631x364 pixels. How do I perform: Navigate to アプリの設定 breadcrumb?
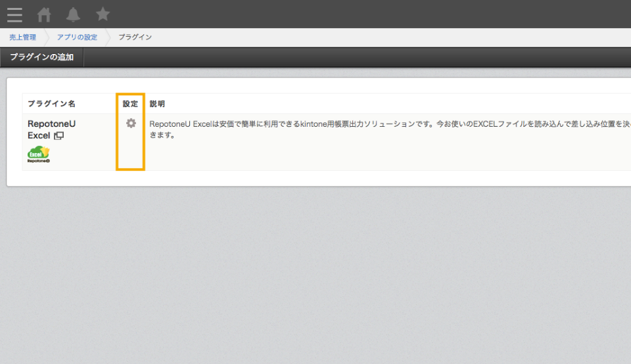(77, 37)
